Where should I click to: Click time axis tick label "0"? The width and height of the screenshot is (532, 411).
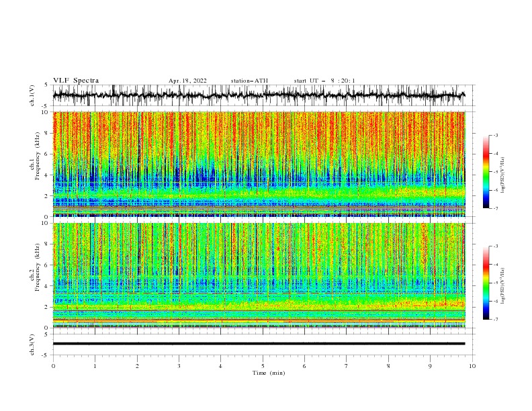53,366
